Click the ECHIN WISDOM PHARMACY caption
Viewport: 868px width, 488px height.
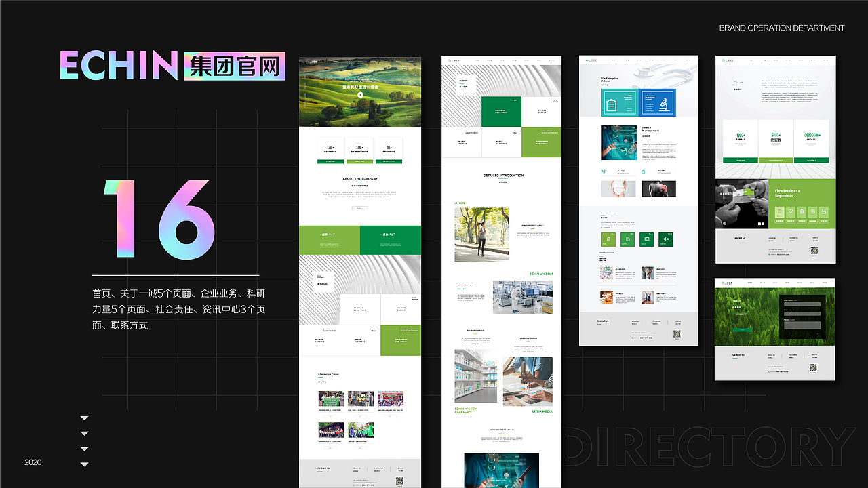[467, 410]
